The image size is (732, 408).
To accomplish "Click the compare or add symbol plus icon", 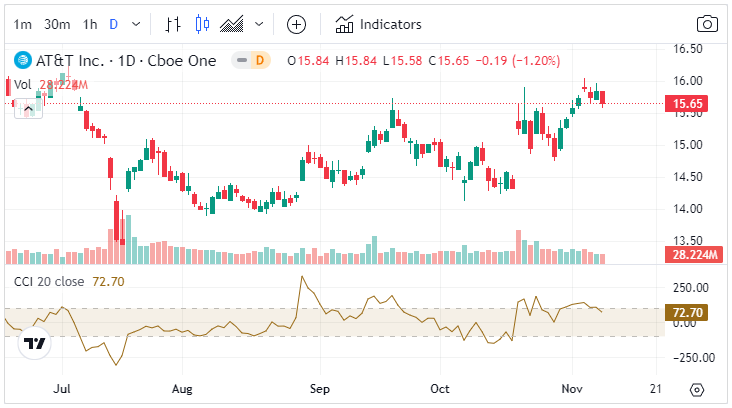I will click(x=296, y=24).
